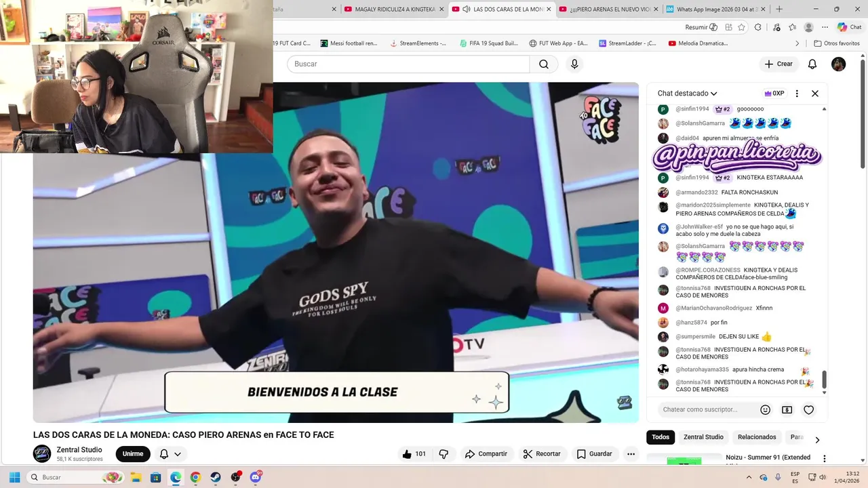Add this page to browser favorites star

tap(742, 27)
